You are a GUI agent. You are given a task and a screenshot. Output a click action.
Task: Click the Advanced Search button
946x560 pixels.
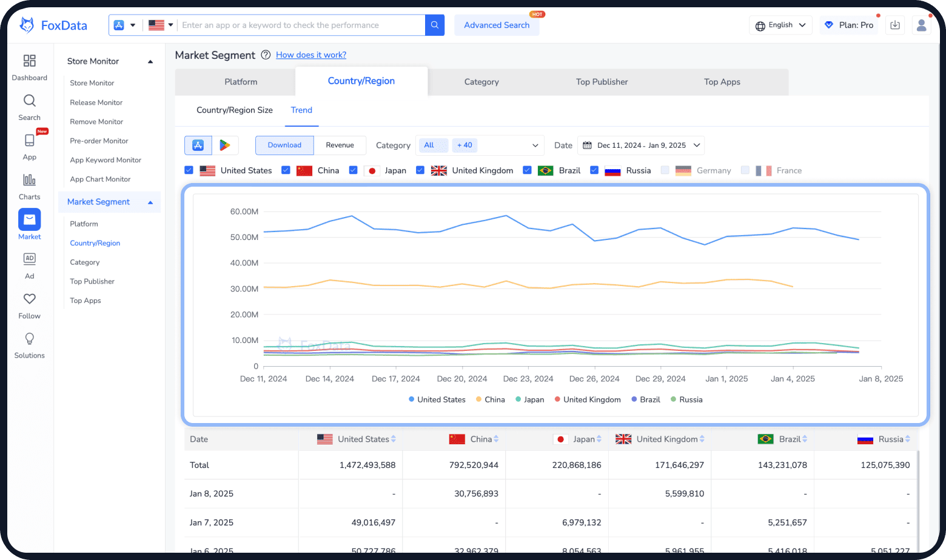[x=497, y=25]
